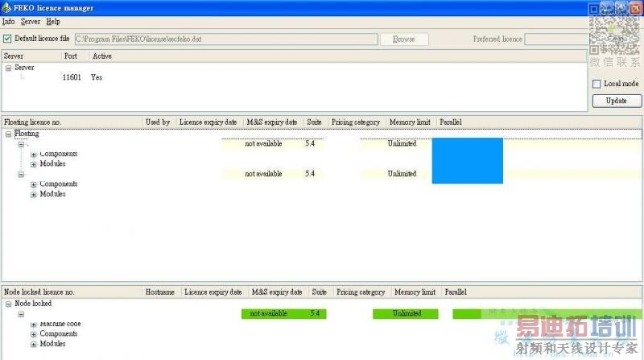
Task: Click Memory limit header in floating table
Action: [410, 122]
